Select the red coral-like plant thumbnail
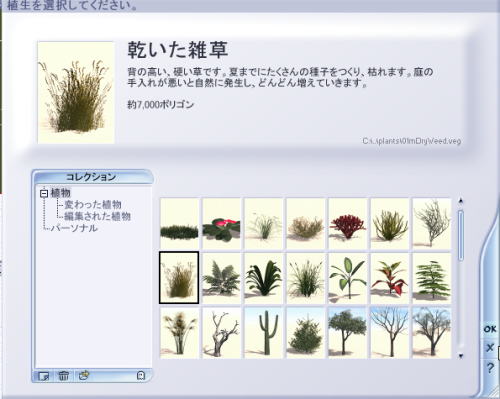Image resolution: width=500 pixels, height=399 pixels. pyautogui.click(x=348, y=223)
